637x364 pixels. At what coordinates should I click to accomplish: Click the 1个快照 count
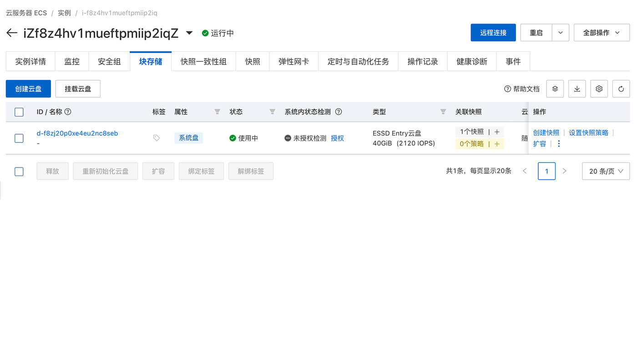click(471, 132)
